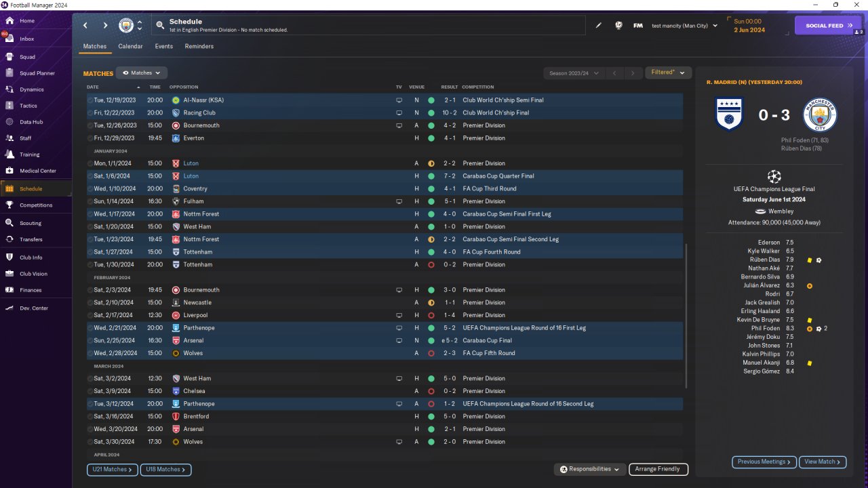This screenshot has width=868, height=488.
Task: Open the Squad shirt icon
Action: pyautogui.click(x=9, y=57)
